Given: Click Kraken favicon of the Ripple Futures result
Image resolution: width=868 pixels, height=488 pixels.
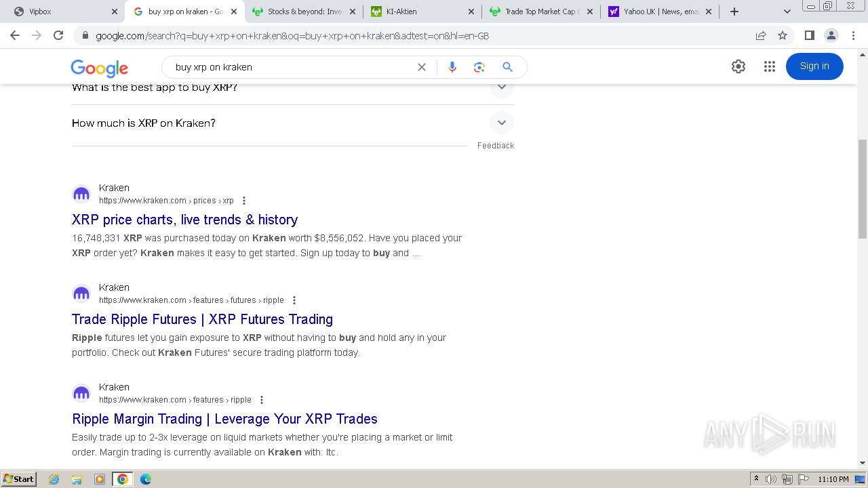Looking at the screenshot, I should tap(81, 294).
